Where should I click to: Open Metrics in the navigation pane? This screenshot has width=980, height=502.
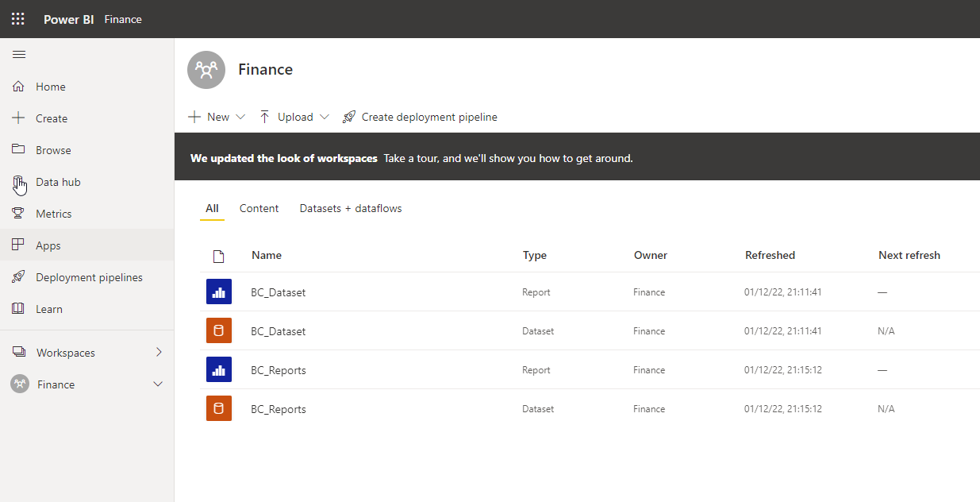tap(87, 214)
